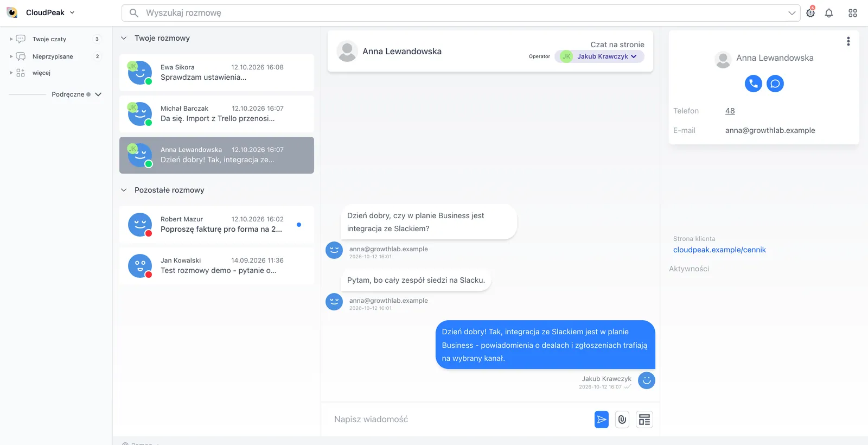868x445 pixels.
Task: Collapse the Twoje rozmowy section
Action: [x=124, y=38]
